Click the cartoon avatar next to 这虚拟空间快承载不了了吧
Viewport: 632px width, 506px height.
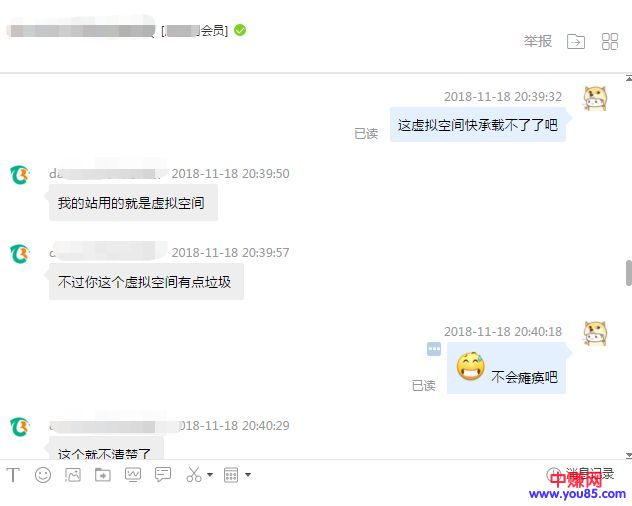click(595, 98)
